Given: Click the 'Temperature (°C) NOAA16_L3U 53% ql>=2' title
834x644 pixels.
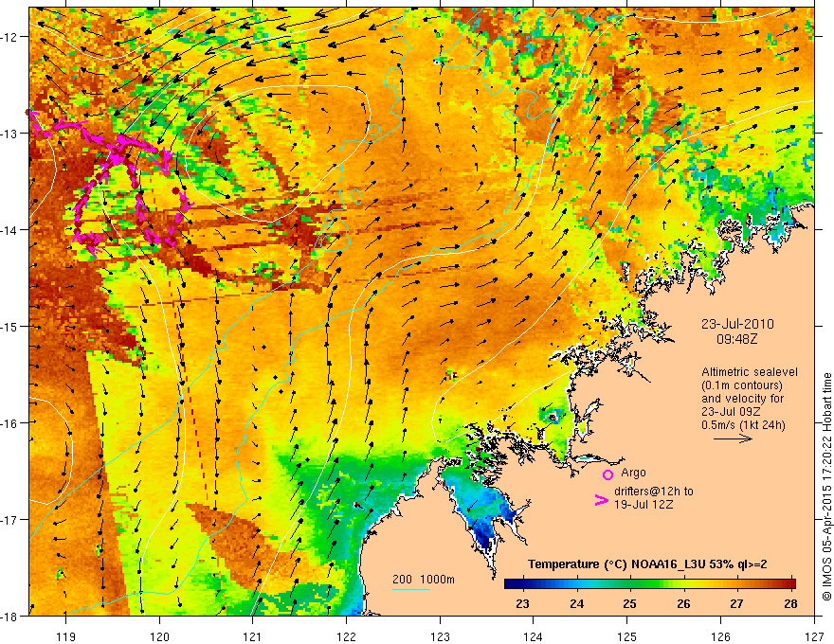Looking at the screenshot, I should click(x=646, y=564).
